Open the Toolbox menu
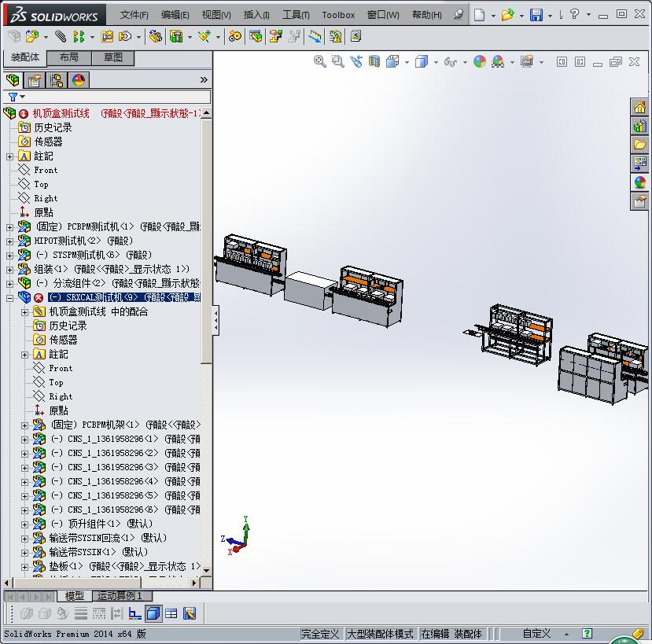 pos(338,15)
